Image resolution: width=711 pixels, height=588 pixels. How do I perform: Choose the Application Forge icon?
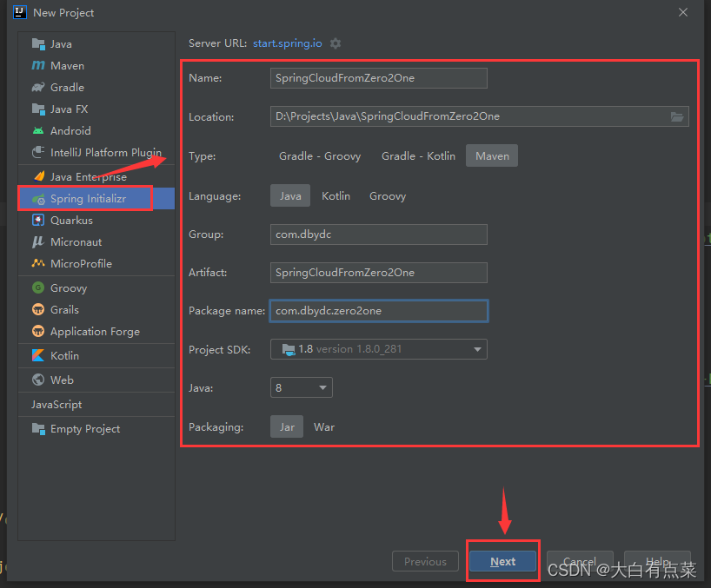38,331
